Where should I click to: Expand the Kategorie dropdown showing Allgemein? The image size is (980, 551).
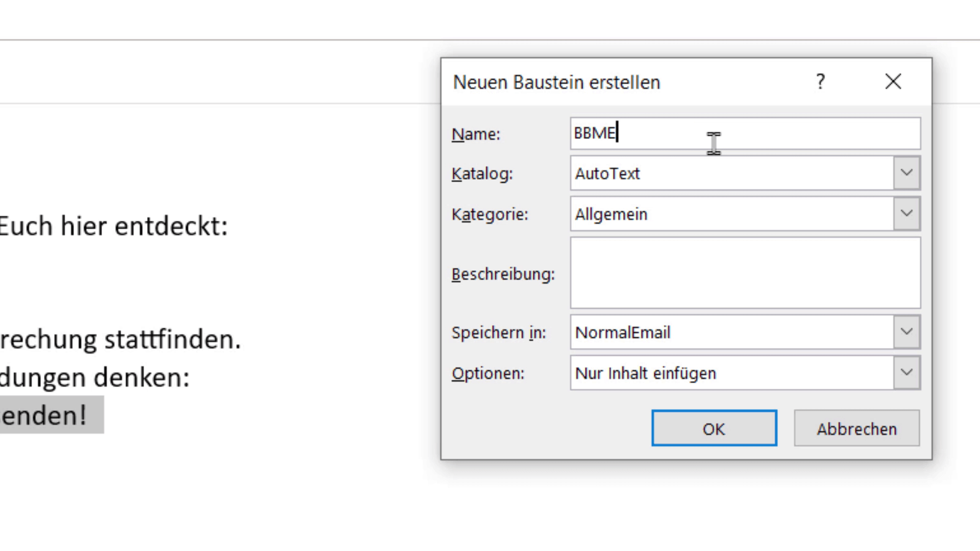pos(745,214)
